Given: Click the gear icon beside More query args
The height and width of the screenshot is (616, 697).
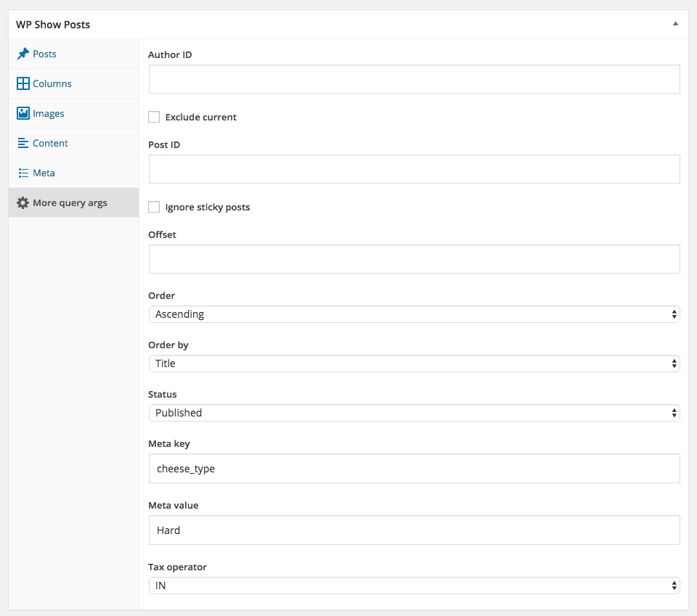Looking at the screenshot, I should pyautogui.click(x=23, y=202).
